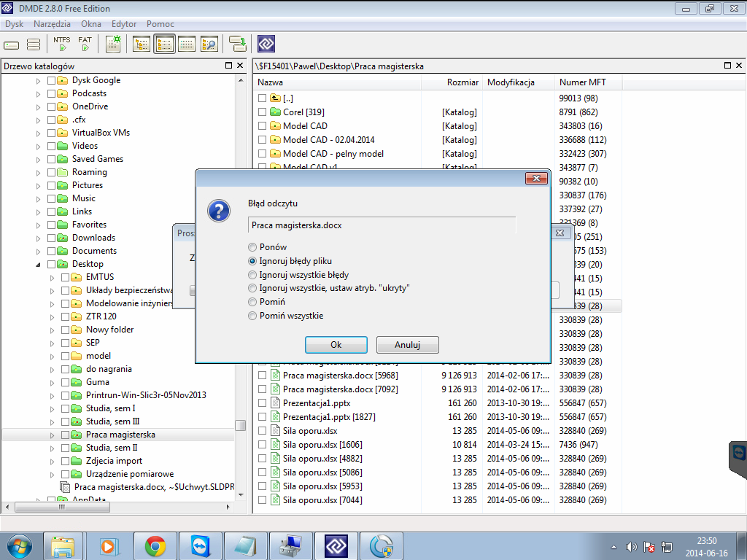747x560 pixels.
Task: Open TeamViewer from the taskbar
Action: 201,546
